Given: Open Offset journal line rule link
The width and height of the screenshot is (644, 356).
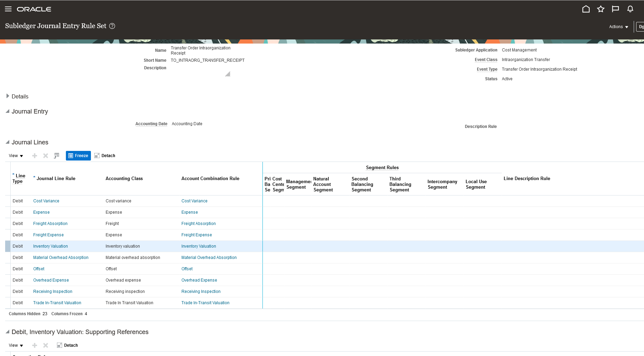Looking at the screenshot, I should point(39,269).
